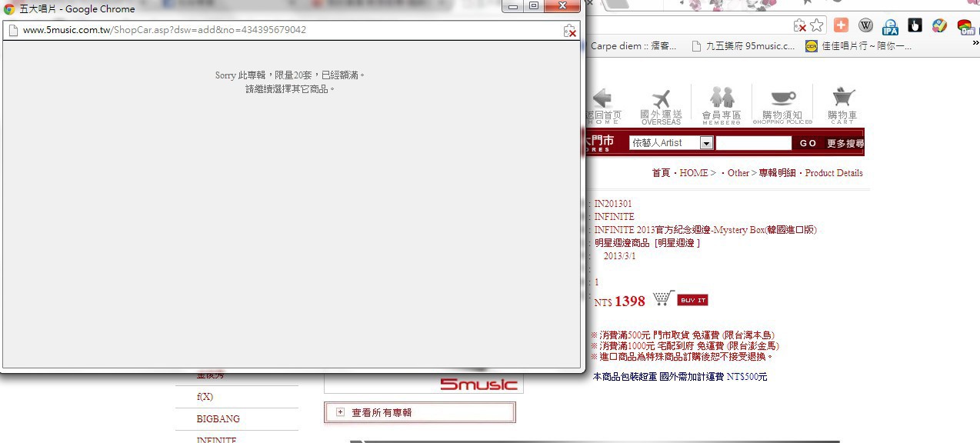Click the INFINITE artist name link
This screenshot has width=980, height=443.
pos(614,217)
